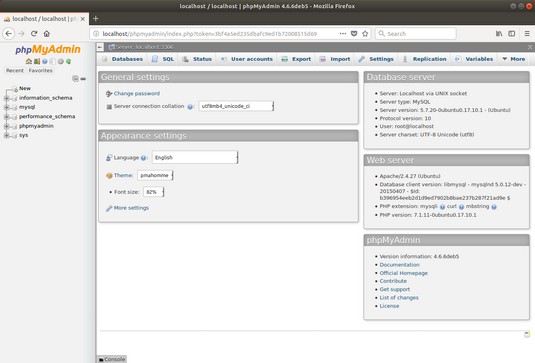Expand information_schema database tree node
This screenshot has height=363, width=535.
[x=6, y=98]
